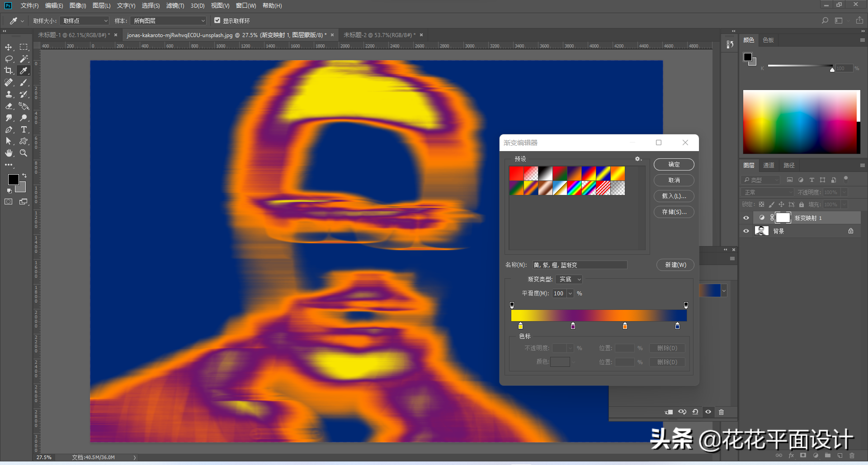Click the trash icon in Properties panel
This screenshot has height=465, width=868.
[722, 412]
